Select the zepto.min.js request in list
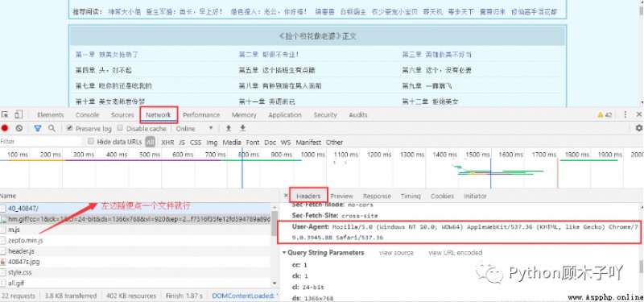 coord(25,240)
